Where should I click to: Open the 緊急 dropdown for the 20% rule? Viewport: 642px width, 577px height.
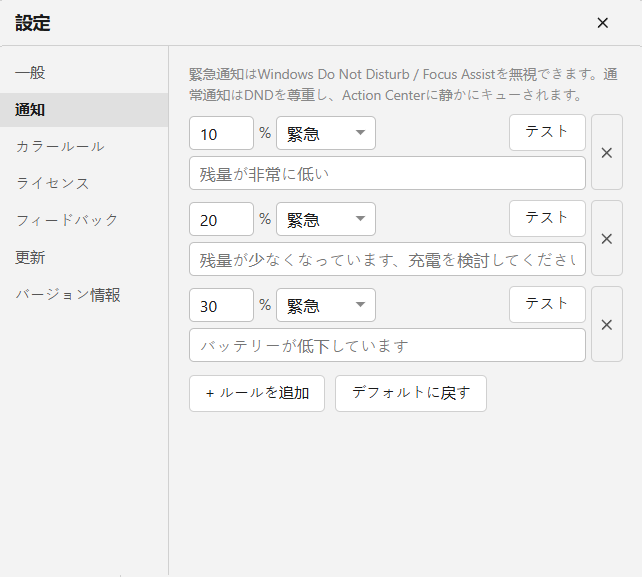coord(326,219)
